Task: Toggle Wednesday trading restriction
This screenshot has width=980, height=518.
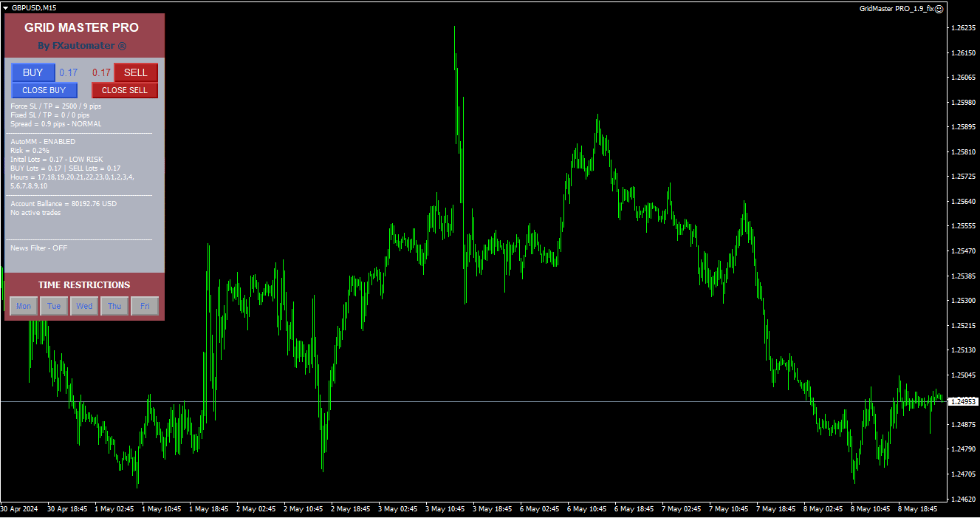Action: (x=83, y=305)
